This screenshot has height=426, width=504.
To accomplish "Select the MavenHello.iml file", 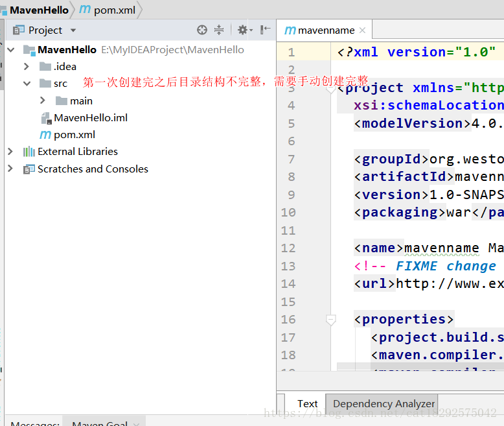I will point(91,118).
